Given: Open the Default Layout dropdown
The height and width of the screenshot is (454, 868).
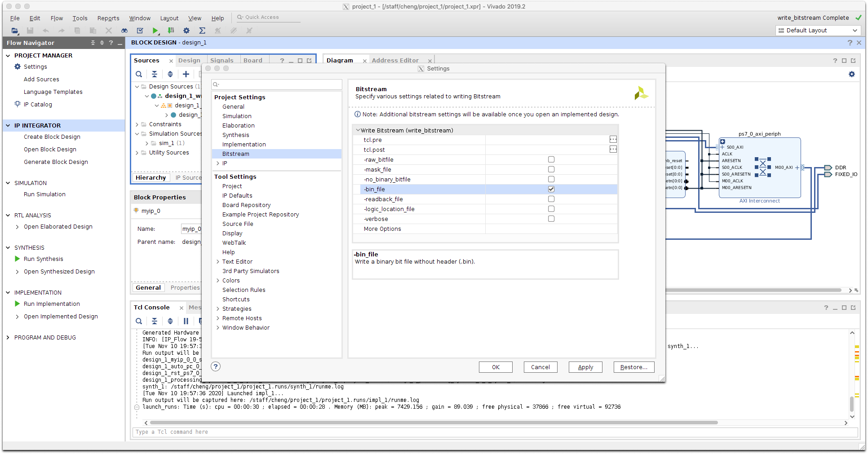Looking at the screenshot, I should [x=818, y=31].
